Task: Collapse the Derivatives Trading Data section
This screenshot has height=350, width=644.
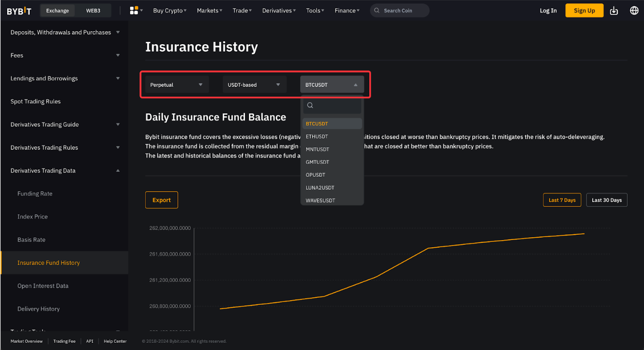Action: point(65,170)
